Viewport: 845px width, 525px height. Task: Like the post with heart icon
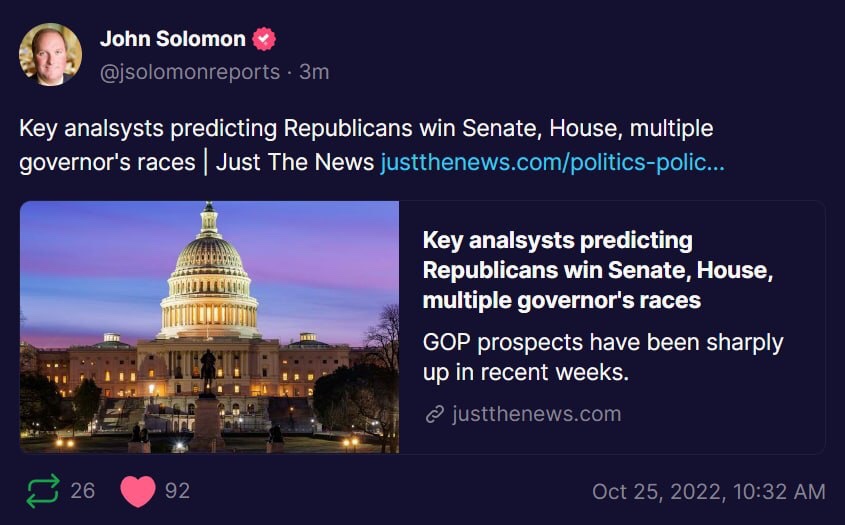137,491
